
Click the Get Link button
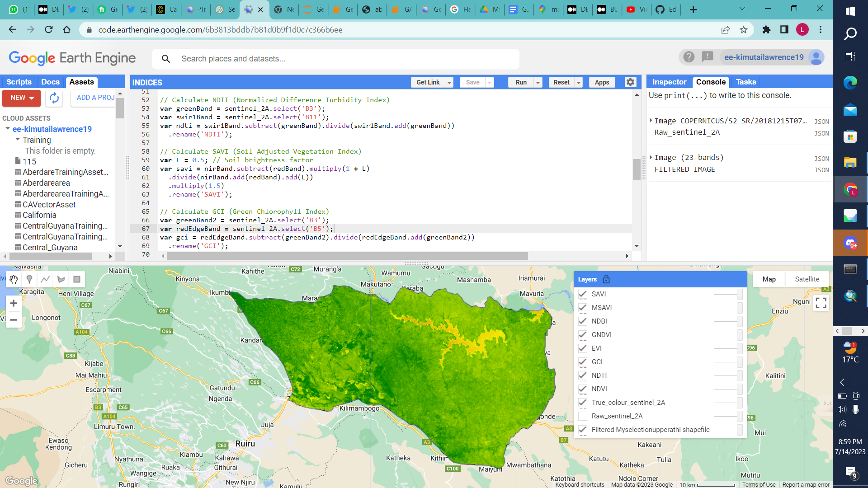pyautogui.click(x=427, y=82)
